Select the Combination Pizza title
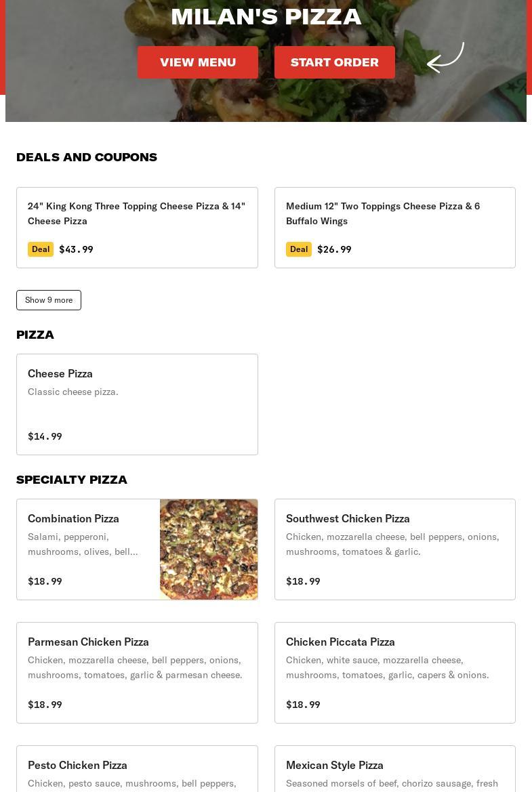Screen dimensions: 532x792 (x=73, y=518)
